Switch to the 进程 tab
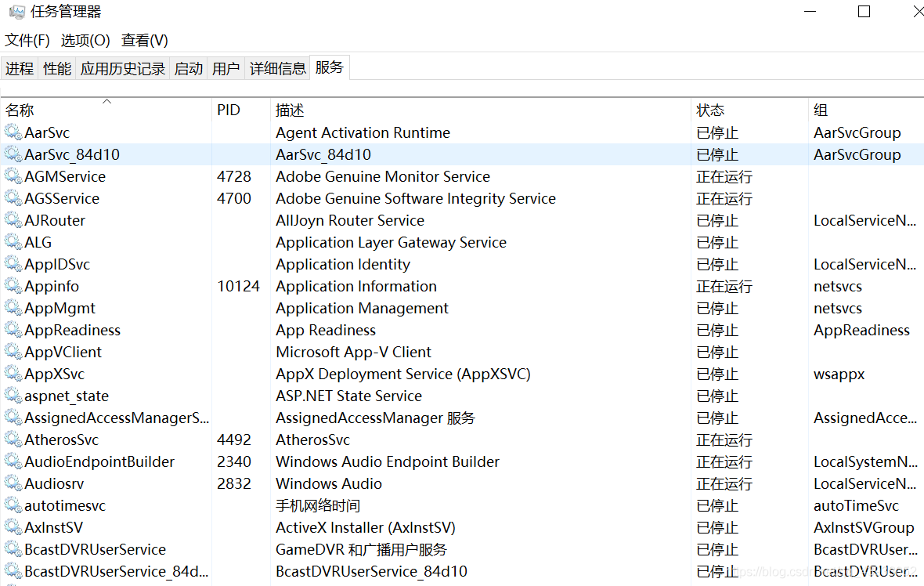This screenshot has height=586, width=924. click(x=20, y=68)
